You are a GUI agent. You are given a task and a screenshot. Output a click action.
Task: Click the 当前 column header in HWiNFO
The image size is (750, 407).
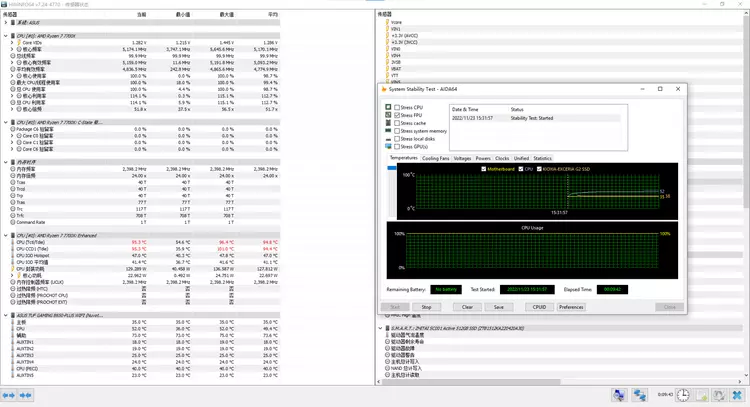pos(141,14)
